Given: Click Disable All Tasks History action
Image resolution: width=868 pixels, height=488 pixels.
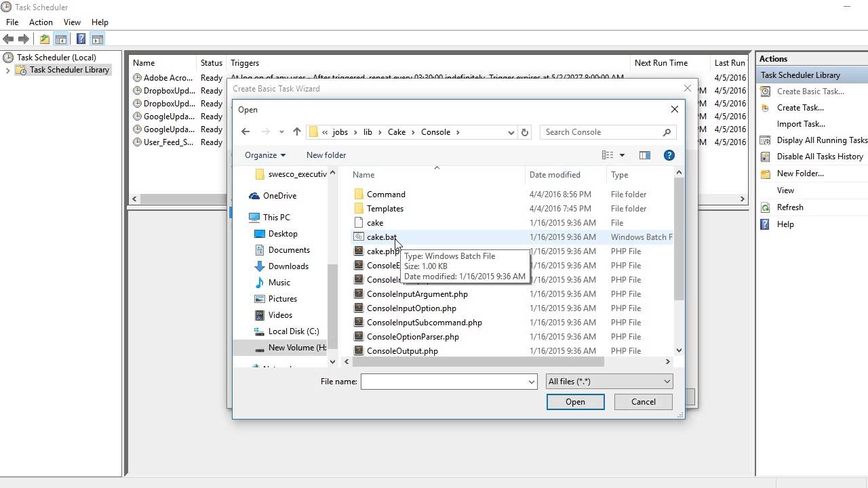Looking at the screenshot, I should point(820,157).
